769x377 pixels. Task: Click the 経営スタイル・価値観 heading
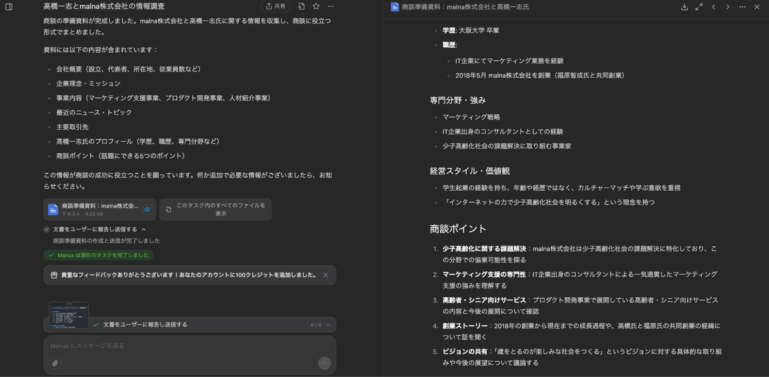[469, 171]
